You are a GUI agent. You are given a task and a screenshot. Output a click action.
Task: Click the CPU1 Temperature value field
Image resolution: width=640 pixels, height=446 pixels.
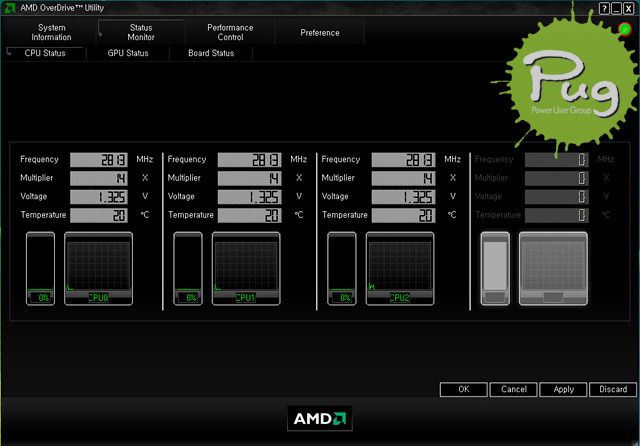(249, 215)
